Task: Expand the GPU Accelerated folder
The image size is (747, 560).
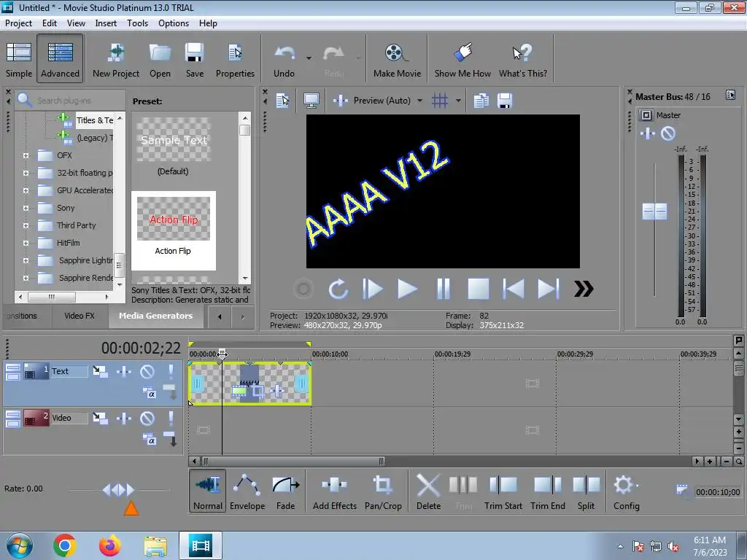Action: click(26, 190)
